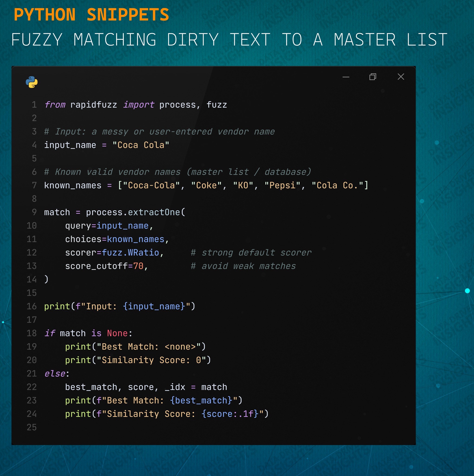474x476 pixels.
Task: Restore the code window size
Action: (373, 77)
